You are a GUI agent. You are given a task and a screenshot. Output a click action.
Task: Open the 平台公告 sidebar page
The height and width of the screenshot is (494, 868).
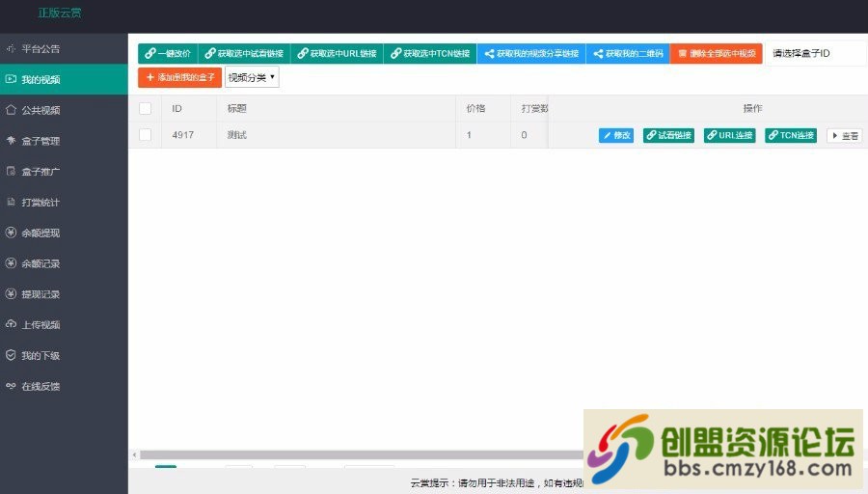(64, 49)
